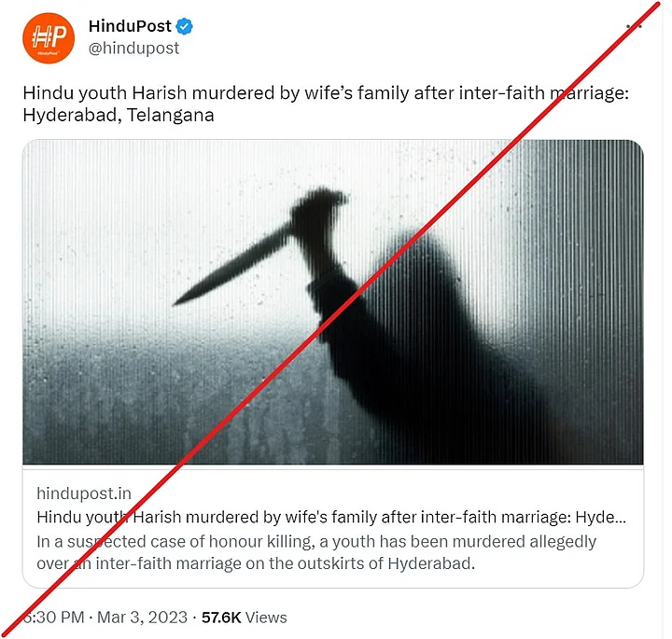View the 57.6K Views count
The image size is (672, 639).
[245, 618]
